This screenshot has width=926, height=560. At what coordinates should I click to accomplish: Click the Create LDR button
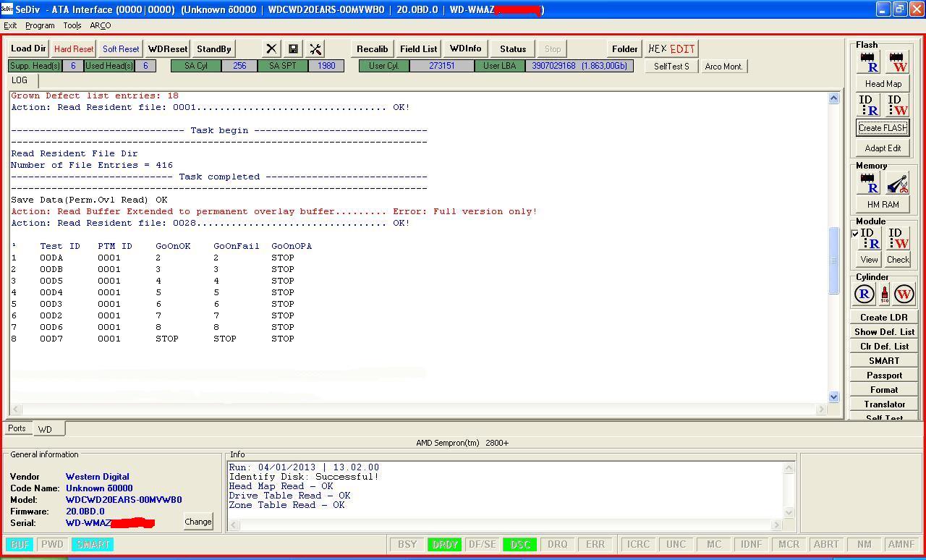884,317
